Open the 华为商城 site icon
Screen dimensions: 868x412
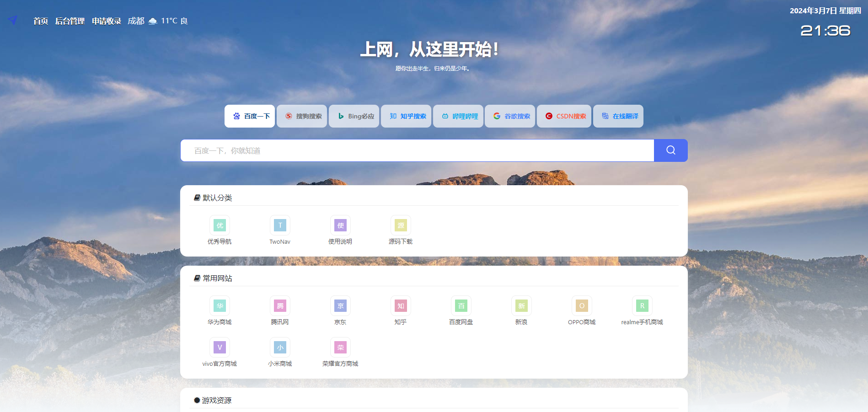point(220,306)
